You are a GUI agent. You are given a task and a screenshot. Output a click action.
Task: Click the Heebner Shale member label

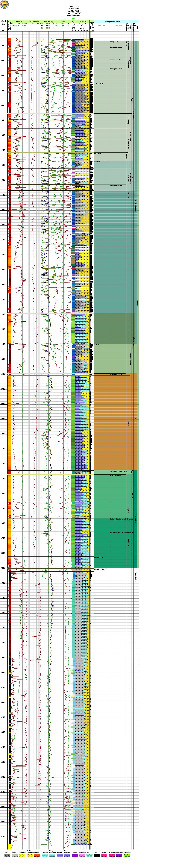click(x=99, y=84)
